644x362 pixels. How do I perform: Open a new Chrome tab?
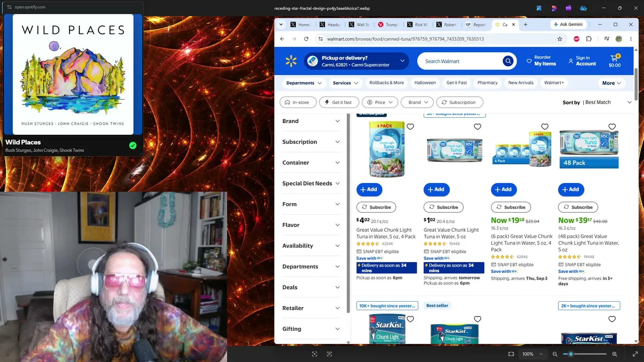pyautogui.click(x=525, y=25)
